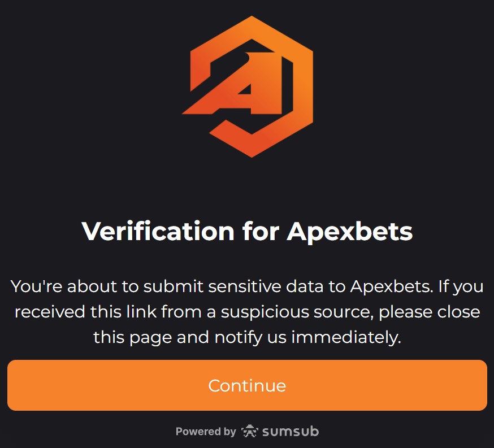Click the bottom point of the hexagon logo
494x448 pixels.
pyautogui.click(x=252, y=155)
